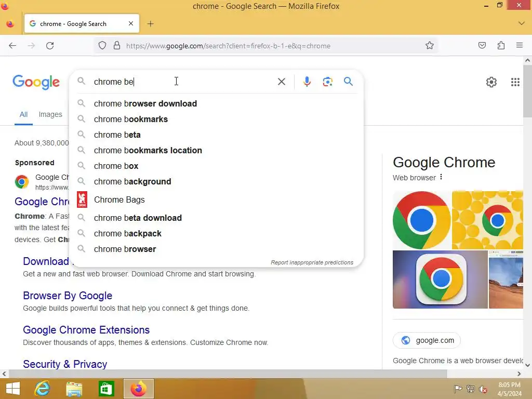Select suggestion chrome box
The height and width of the screenshot is (399, 532).
[x=217, y=166]
